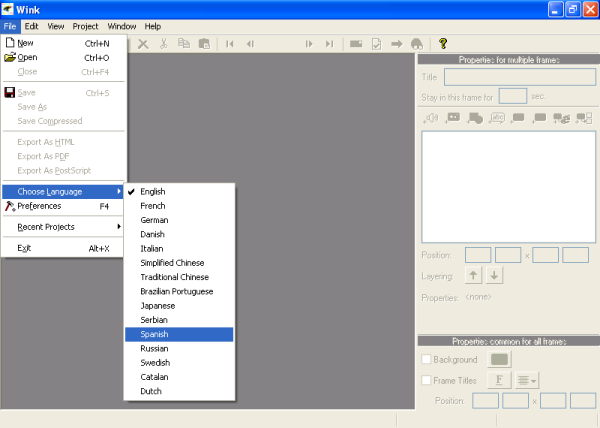The width and height of the screenshot is (600, 428).
Task: Click Exit in the File menu
Action: (x=24, y=248)
